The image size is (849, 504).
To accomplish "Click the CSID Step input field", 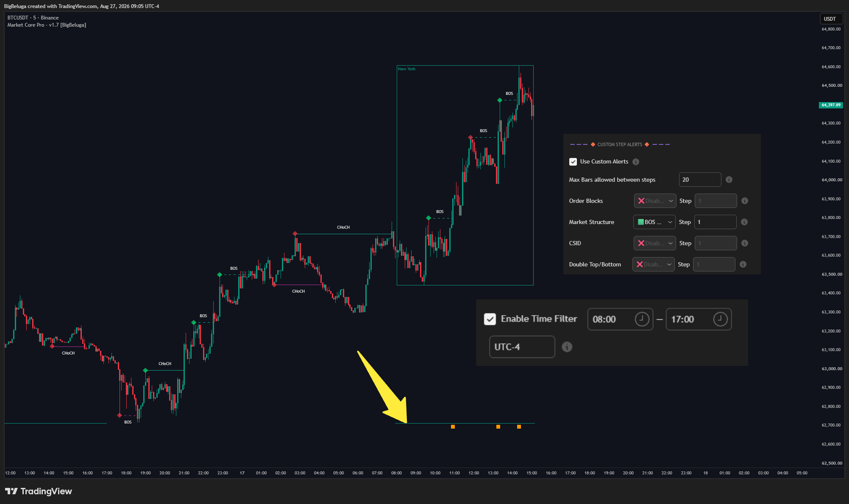I will click(716, 243).
